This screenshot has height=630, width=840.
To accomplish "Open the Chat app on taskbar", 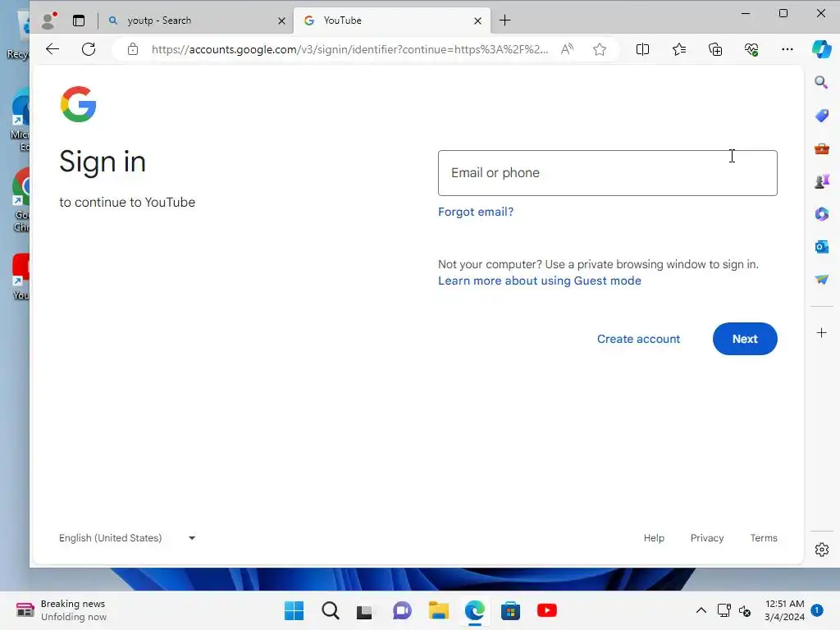I will (402, 610).
